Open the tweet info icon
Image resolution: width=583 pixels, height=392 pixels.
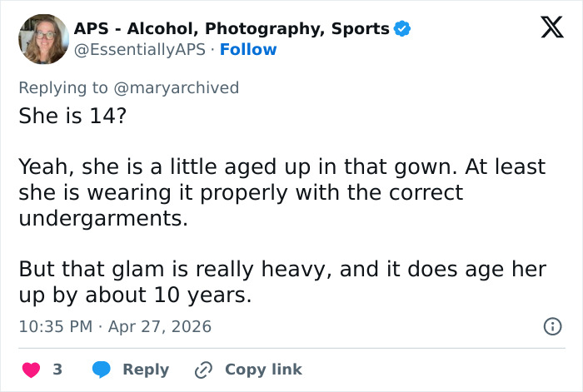pos(552,326)
